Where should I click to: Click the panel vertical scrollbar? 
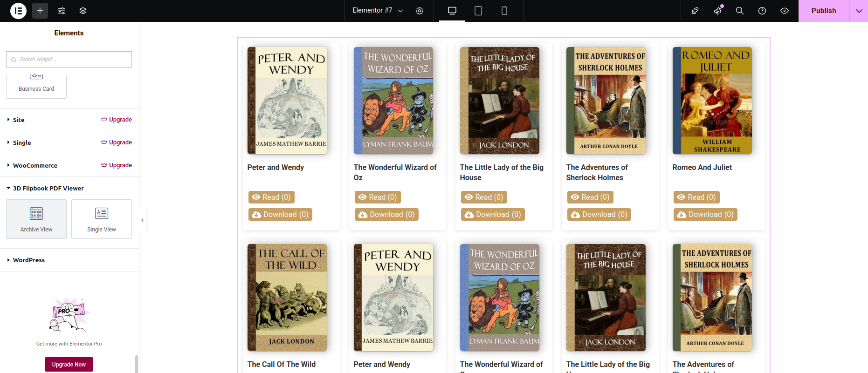point(136,364)
